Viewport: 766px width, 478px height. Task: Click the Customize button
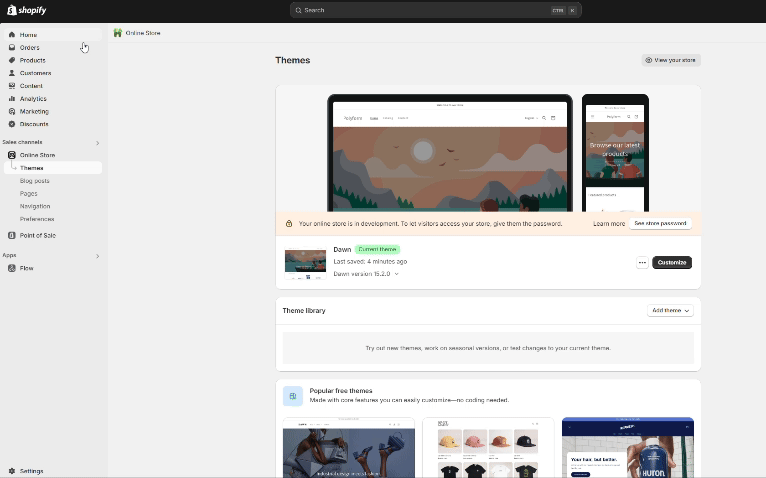(x=672, y=262)
